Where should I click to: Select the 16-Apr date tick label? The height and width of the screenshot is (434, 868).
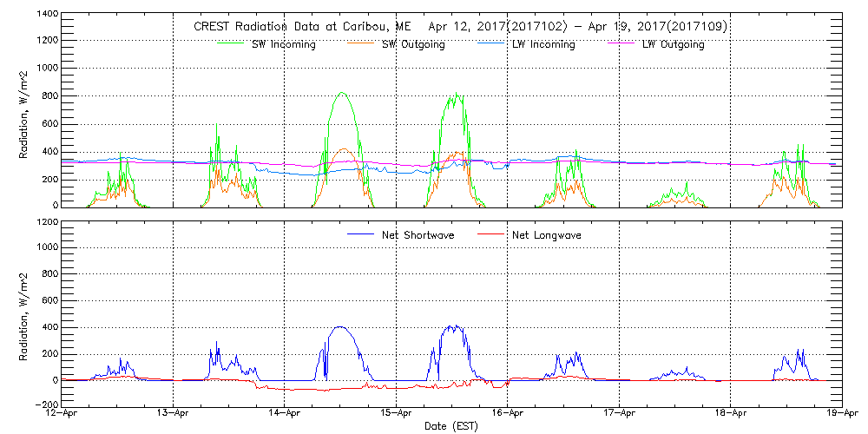point(508,415)
